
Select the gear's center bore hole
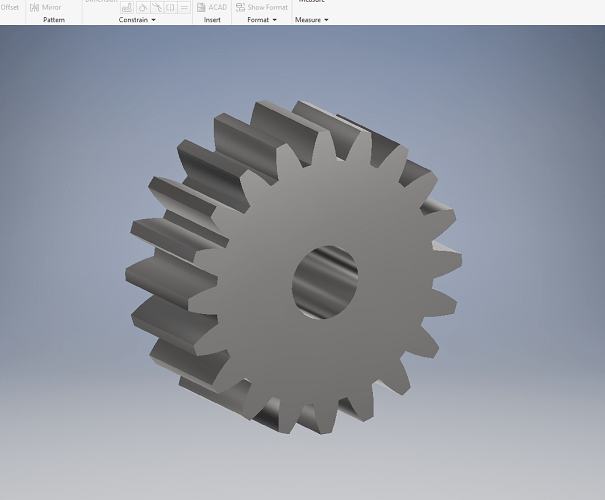(x=324, y=282)
